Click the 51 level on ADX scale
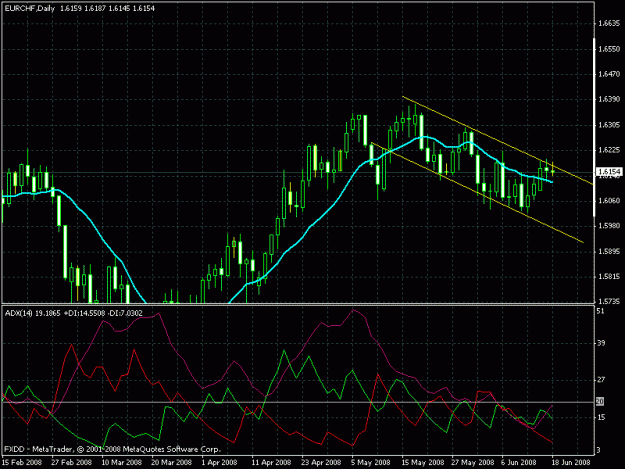 (x=600, y=311)
